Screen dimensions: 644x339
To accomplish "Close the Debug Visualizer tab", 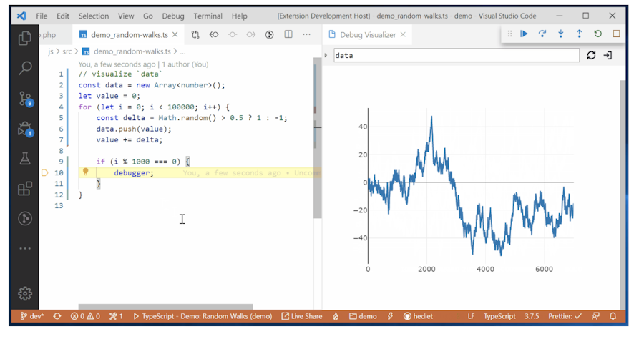I will point(403,35).
